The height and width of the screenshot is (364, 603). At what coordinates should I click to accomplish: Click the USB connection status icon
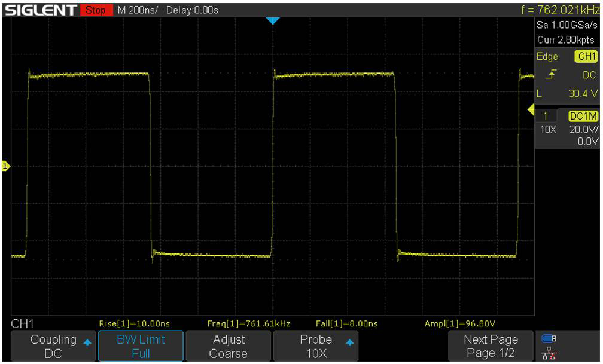point(549,339)
